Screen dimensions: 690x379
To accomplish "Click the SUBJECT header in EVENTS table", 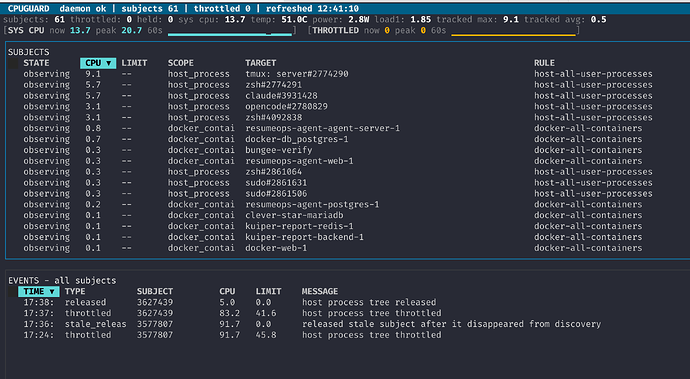I will 154,291.
